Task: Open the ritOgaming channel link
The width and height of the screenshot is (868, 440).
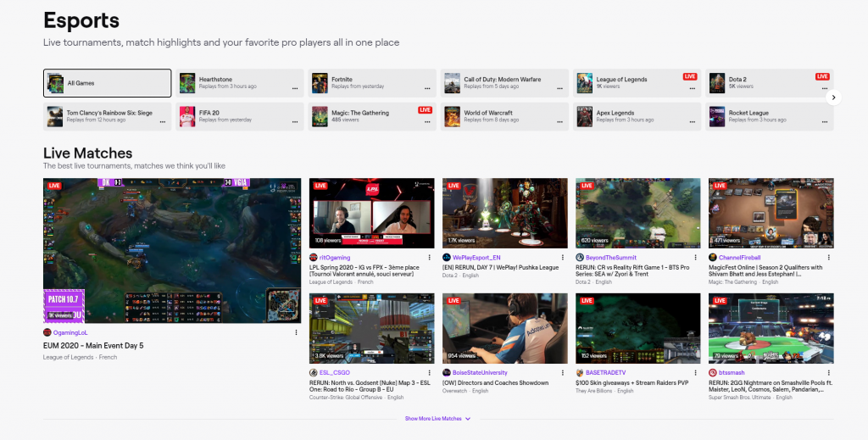Action: click(335, 258)
